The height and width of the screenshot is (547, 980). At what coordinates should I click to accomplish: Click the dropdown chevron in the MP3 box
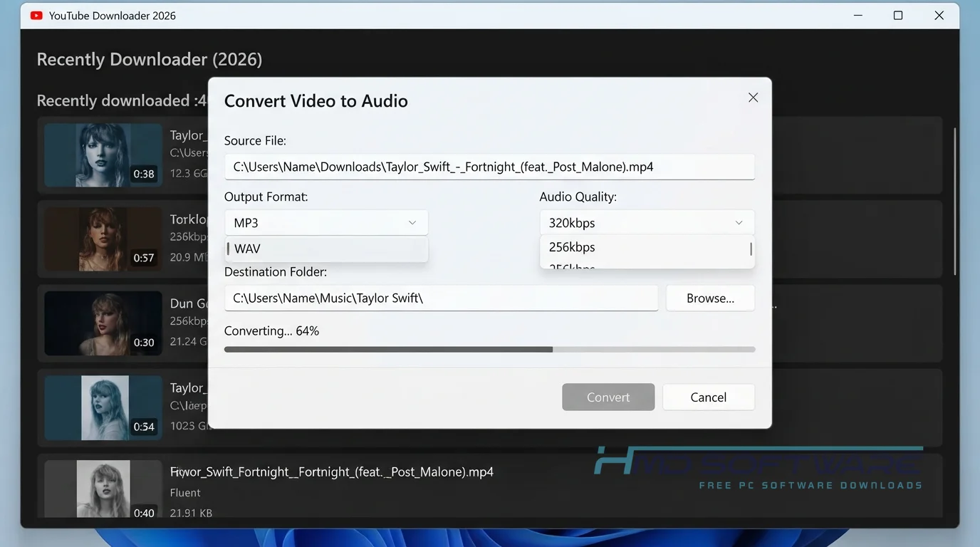tap(412, 223)
